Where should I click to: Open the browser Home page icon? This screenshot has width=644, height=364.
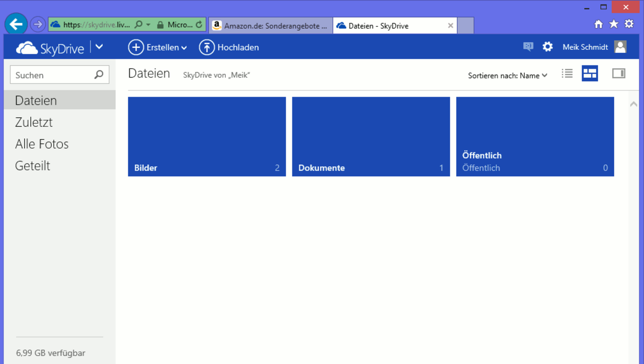[x=598, y=24]
